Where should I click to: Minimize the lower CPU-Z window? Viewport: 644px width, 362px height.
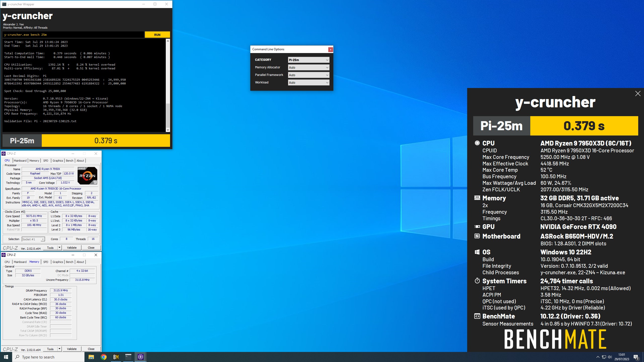73,255
